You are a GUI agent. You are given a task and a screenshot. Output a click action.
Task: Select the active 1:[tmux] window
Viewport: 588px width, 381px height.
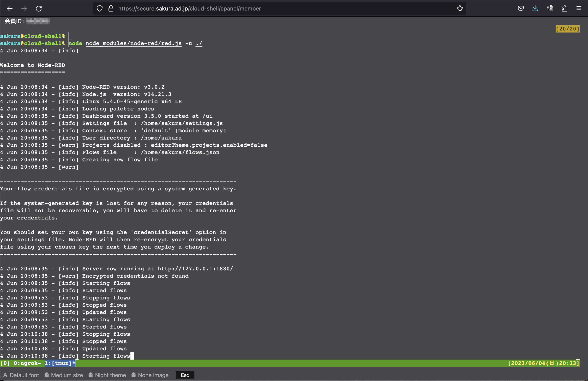(59, 363)
